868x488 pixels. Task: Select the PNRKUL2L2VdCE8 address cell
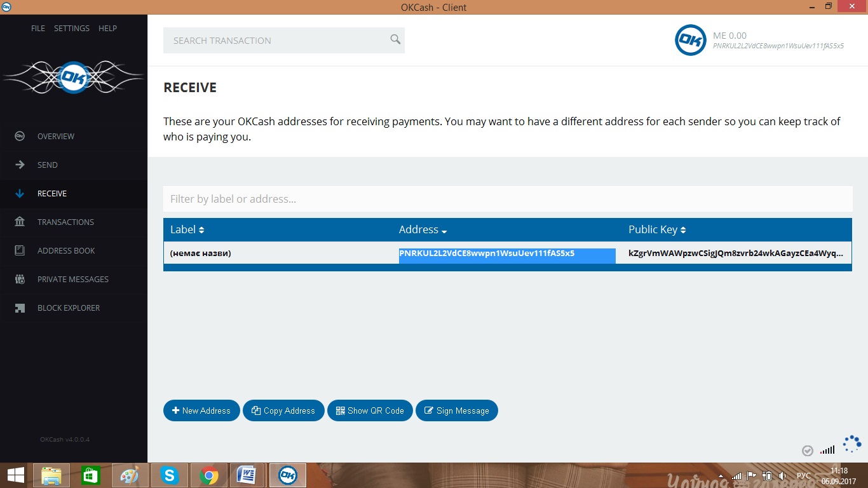click(x=507, y=255)
